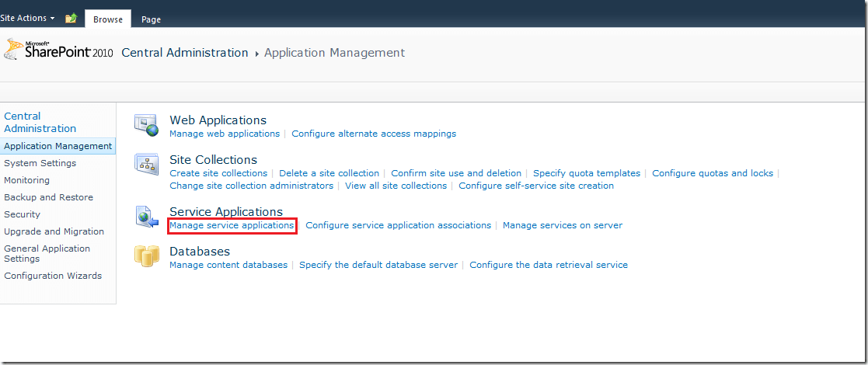Click the Service Applications section icon
This screenshot has width=868, height=365.
(x=146, y=217)
